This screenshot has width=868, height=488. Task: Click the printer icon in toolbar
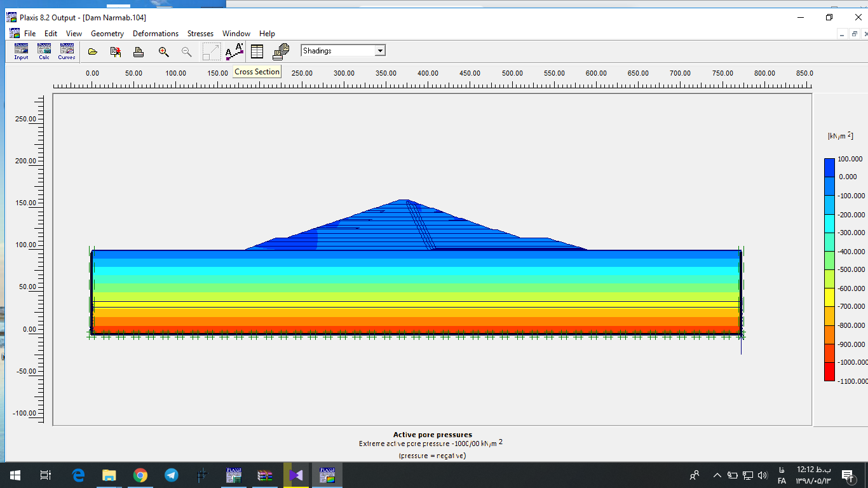click(x=139, y=51)
